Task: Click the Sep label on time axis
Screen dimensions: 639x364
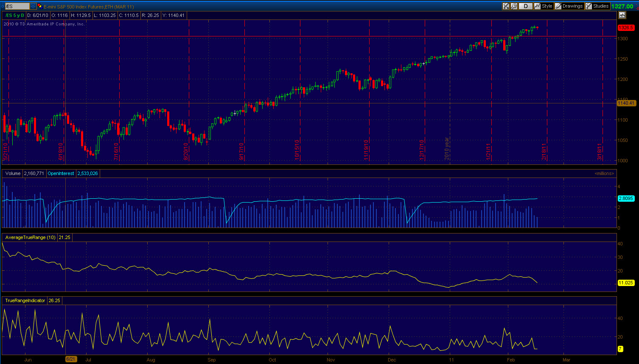Action: 211,360
